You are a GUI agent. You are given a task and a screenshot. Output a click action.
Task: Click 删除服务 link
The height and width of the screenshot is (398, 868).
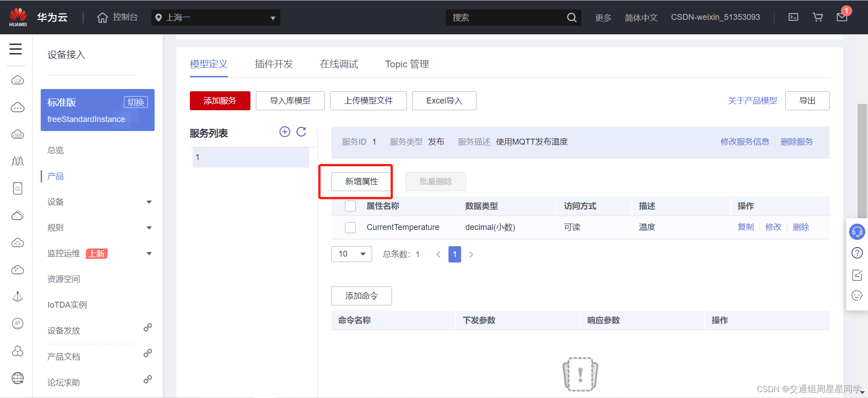point(797,142)
